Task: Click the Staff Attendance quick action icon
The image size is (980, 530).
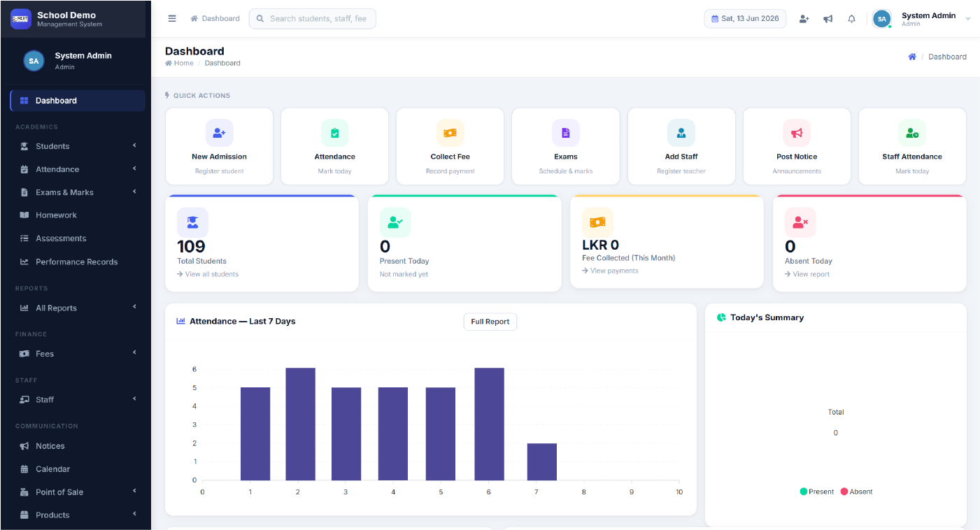Action: tap(912, 133)
